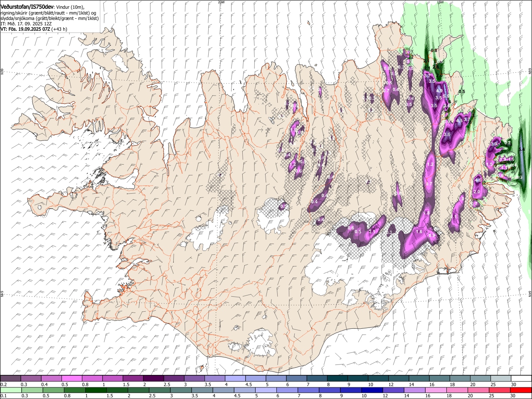Select the bright pink 0.5–0.8 swatch in the top legend row

tap(72, 378)
